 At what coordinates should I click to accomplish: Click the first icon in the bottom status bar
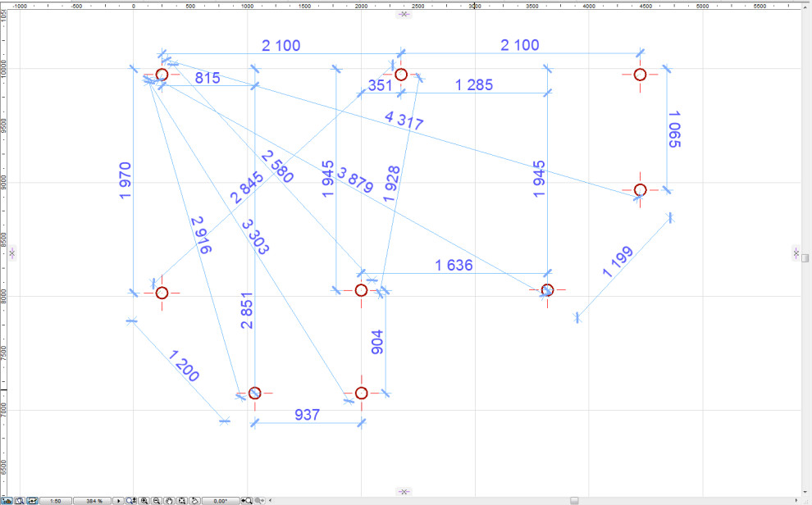[7, 500]
